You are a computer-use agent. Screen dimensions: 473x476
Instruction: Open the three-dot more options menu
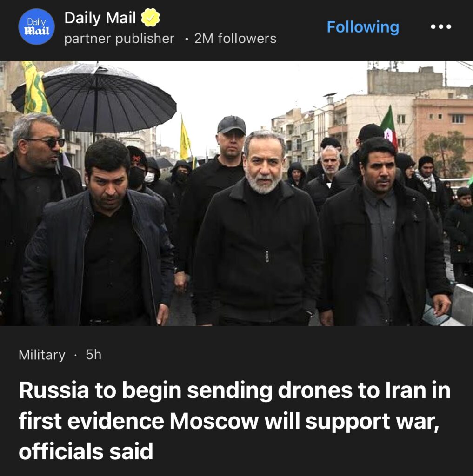point(441,26)
